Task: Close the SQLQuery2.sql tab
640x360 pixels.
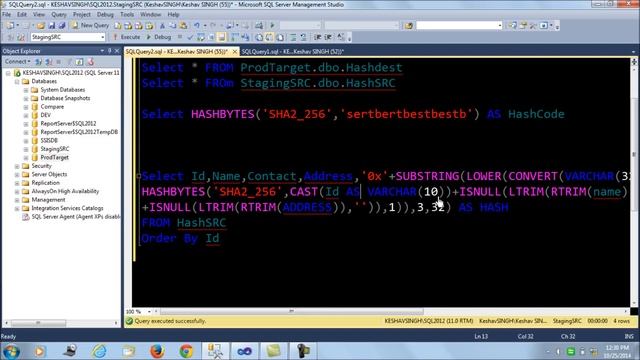Action: click(235, 52)
